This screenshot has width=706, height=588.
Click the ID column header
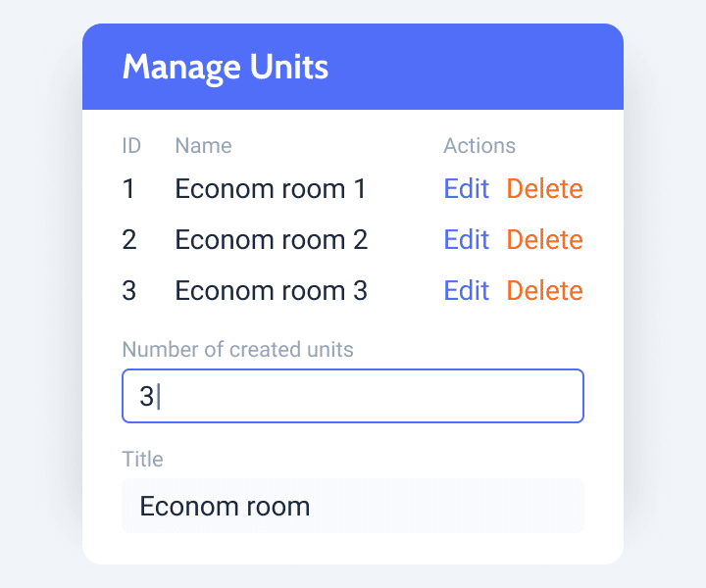coord(131,146)
